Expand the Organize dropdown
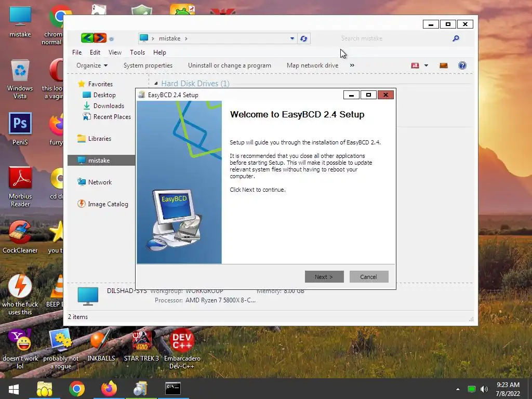Image resolution: width=532 pixels, height=399 pixels. (91, 65)
